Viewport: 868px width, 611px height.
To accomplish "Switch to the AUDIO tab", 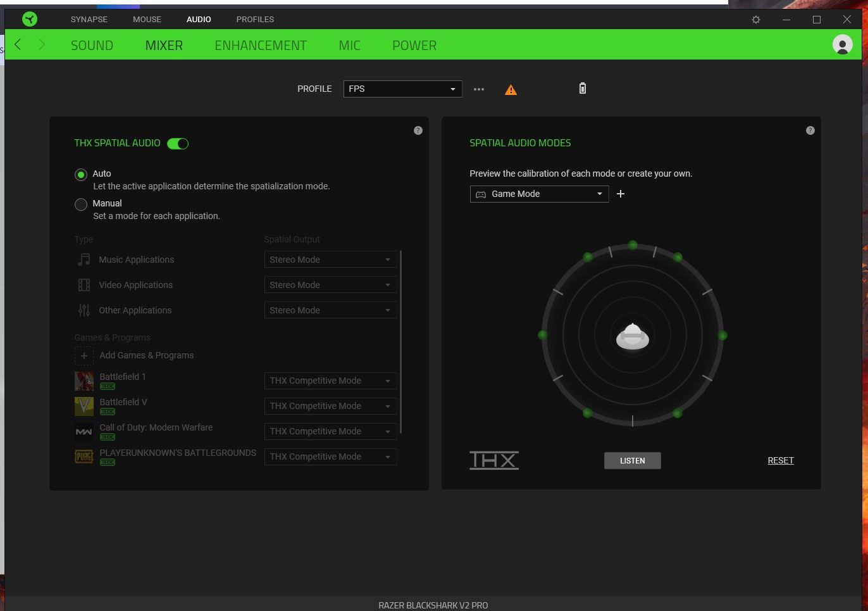I will [199, 20].
